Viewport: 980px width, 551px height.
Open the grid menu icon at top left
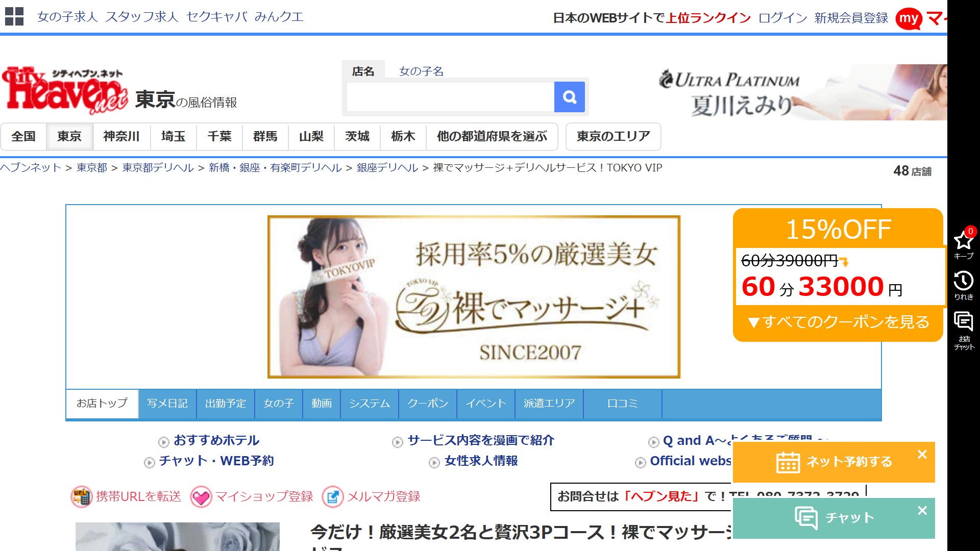tap(14, 16)
